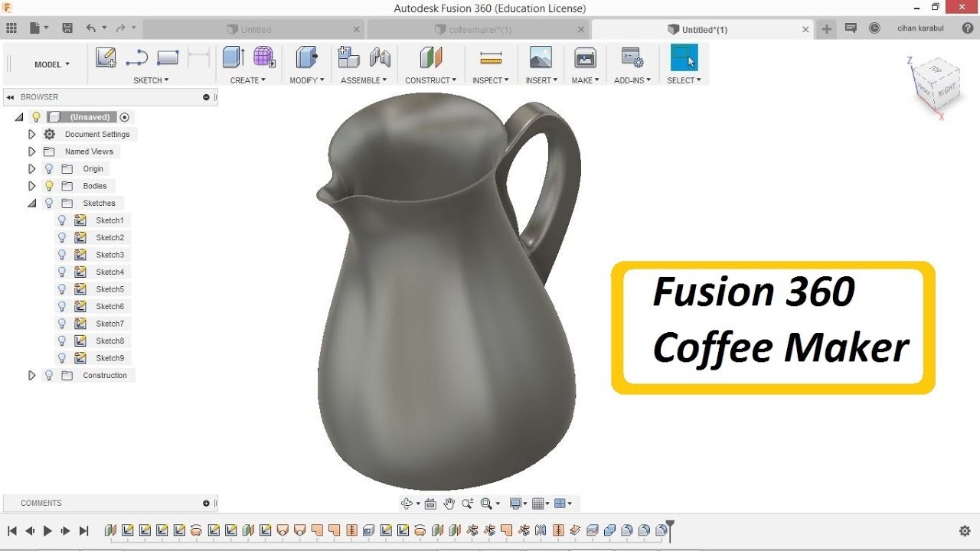Screen dimensions: 980x551
Task: Click the Look At tool icon
Action: tap(430, 504)
